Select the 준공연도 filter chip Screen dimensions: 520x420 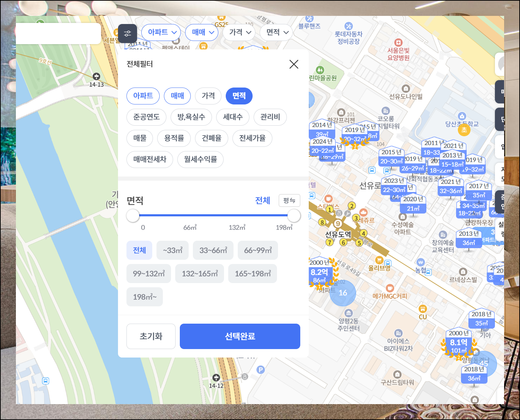tap(147, 117)
